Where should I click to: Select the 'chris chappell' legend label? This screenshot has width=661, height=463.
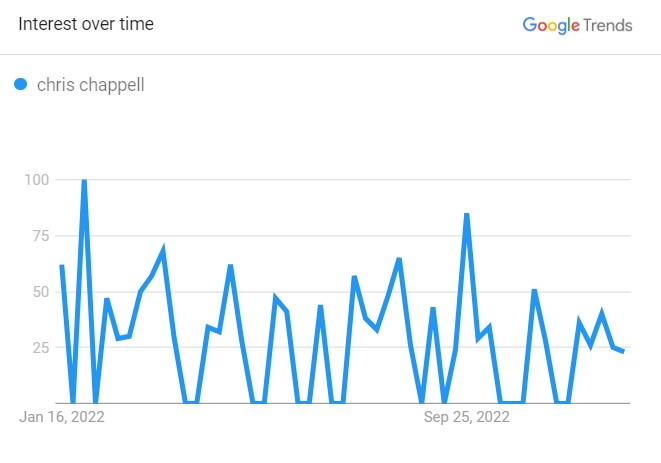pos(91,85)
